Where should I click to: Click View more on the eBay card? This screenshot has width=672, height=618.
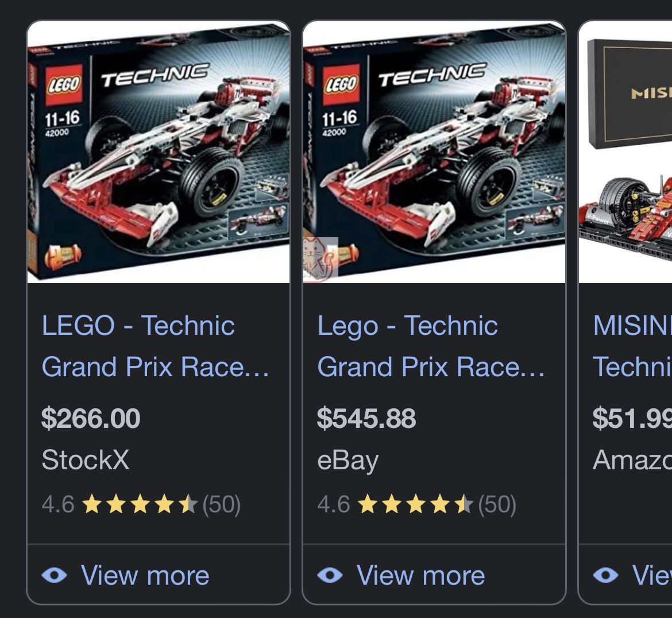tap(420, 575)
